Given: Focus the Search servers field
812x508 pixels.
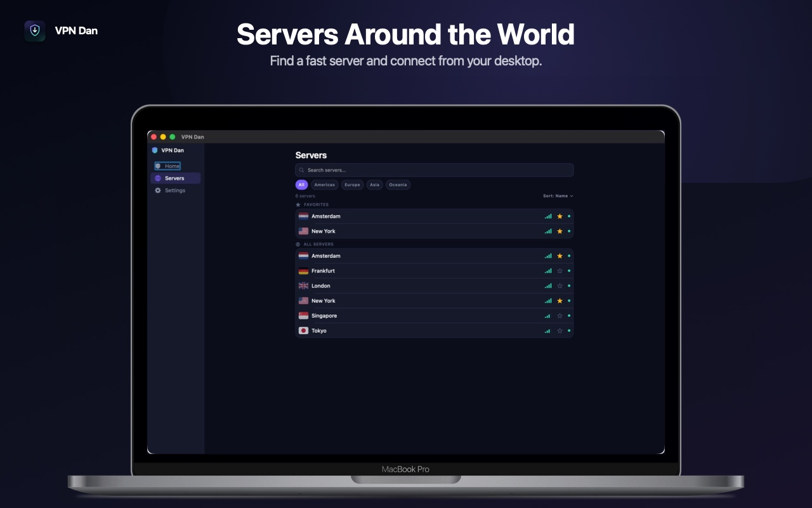Looking at the screenshot, I should [435, 170].
